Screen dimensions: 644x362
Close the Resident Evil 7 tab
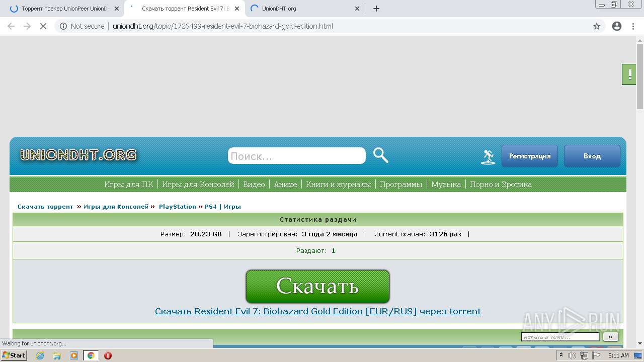237,9
